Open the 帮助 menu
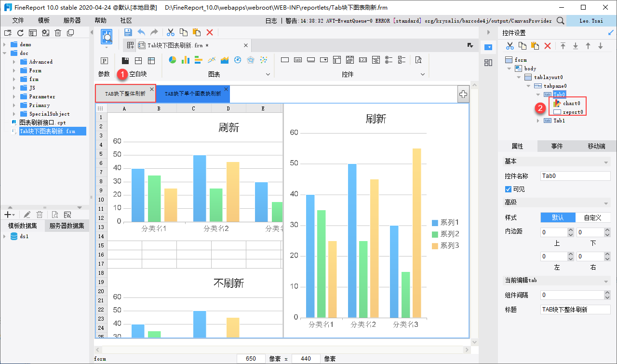 [101, 21]
